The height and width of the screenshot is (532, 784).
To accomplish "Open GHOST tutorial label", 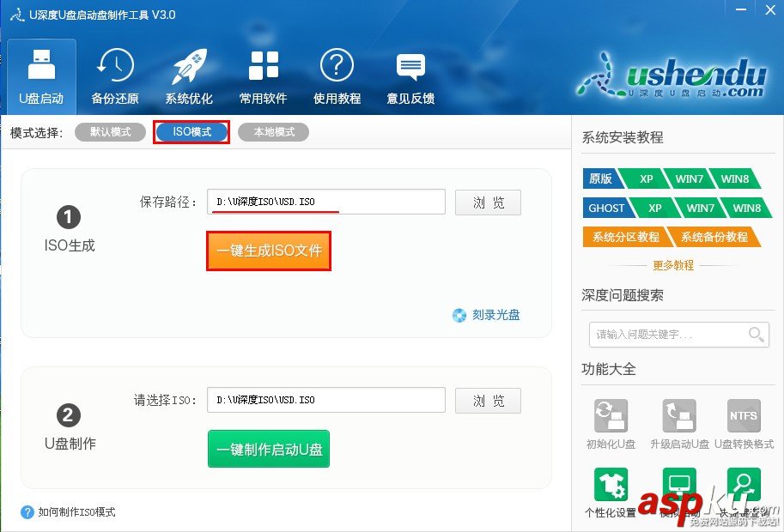I will pos(606,208).
